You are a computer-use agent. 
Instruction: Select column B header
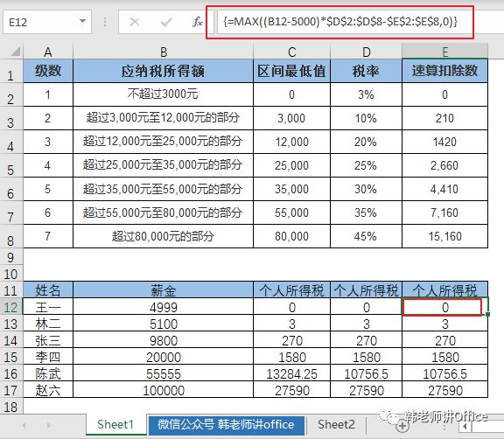point(164,52)
